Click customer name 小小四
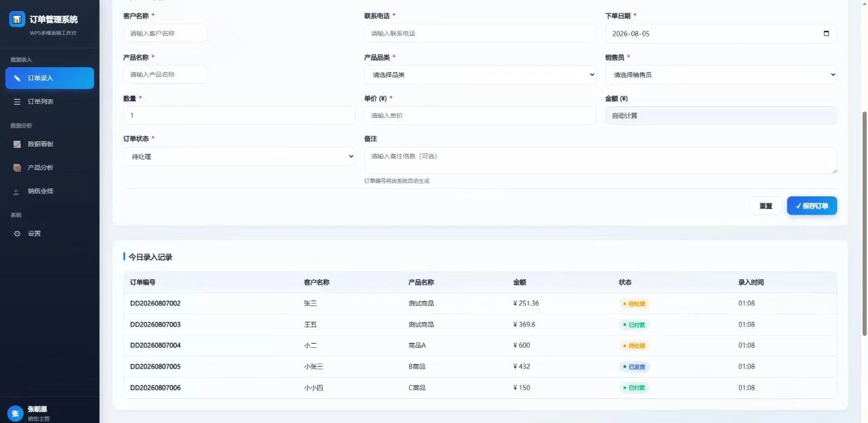Image resolution: width=868 pixels, height=423 pixels. point(314,388)
